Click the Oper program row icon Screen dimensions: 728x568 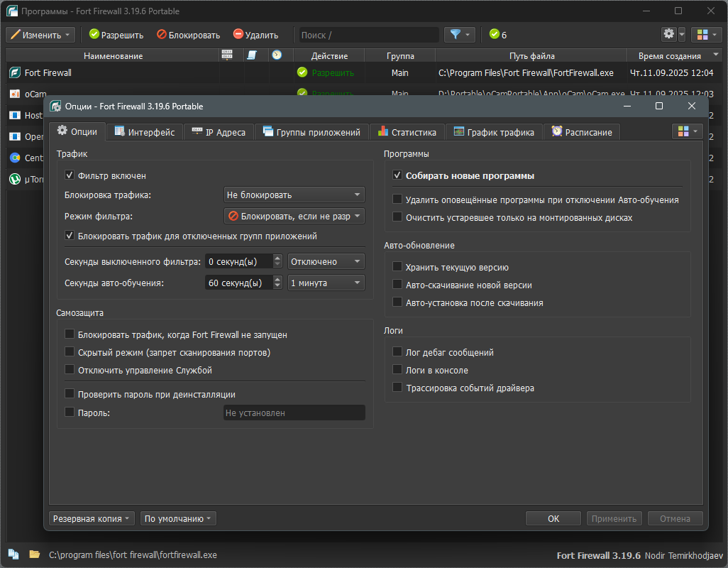pyautogui.click(x=15, y=136)
